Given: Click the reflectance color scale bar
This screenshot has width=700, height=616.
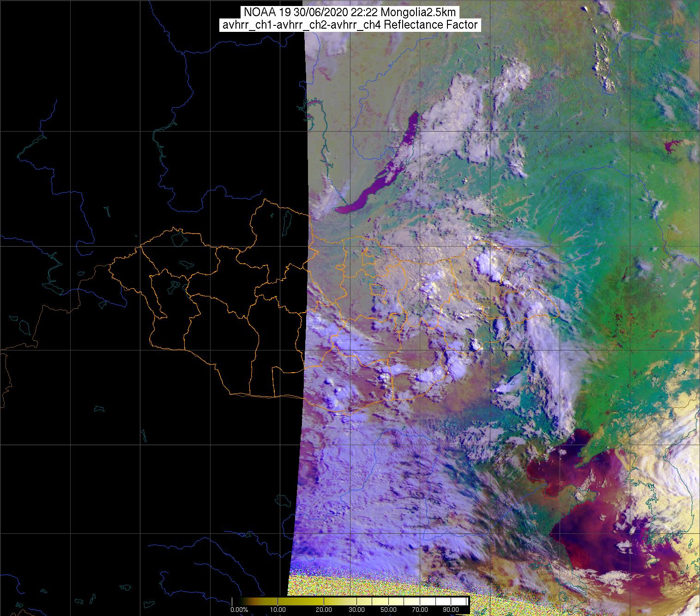Looking at the screenshot, I should (350, 601).
